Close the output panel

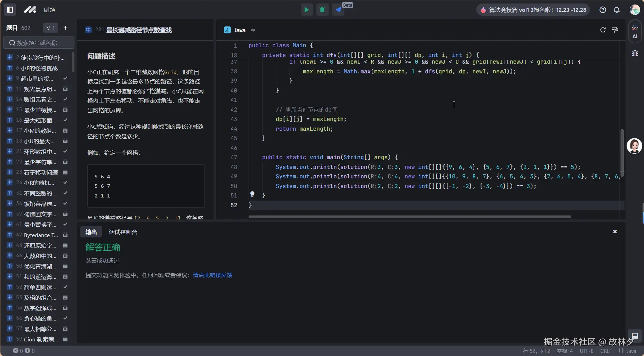[x=615, y=232]
